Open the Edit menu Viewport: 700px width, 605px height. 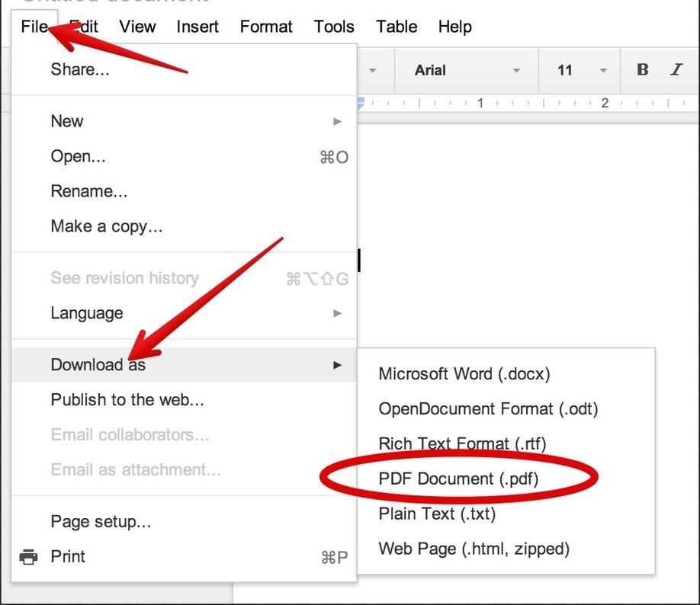[84, 27]
